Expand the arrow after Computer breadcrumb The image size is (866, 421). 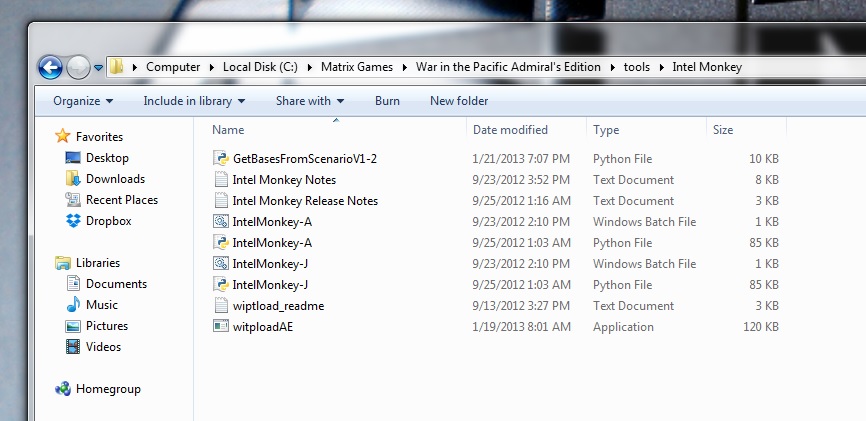[x=212, y=67]
